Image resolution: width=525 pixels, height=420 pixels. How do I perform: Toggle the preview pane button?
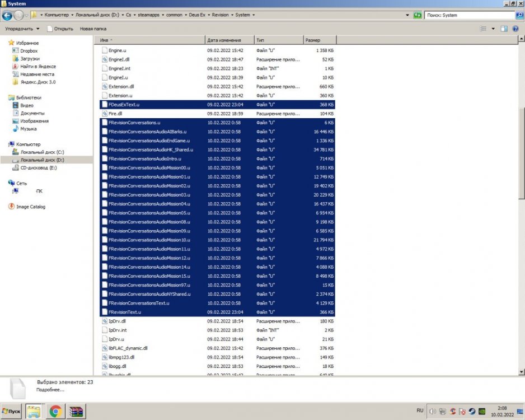click(x=504, y=29)
